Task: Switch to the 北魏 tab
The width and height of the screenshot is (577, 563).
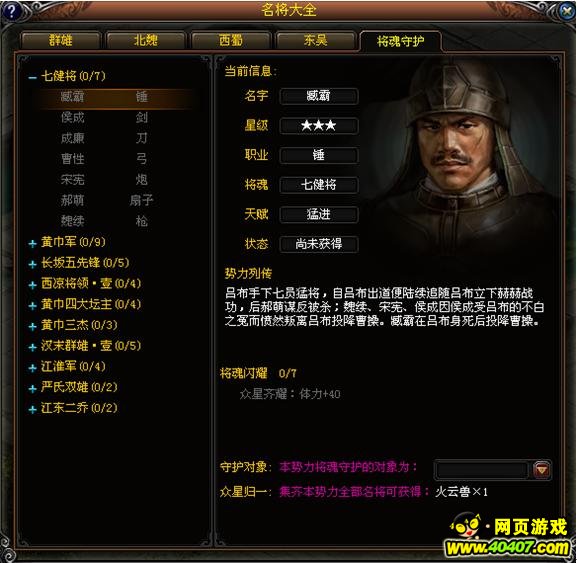Action: [146, 40]
